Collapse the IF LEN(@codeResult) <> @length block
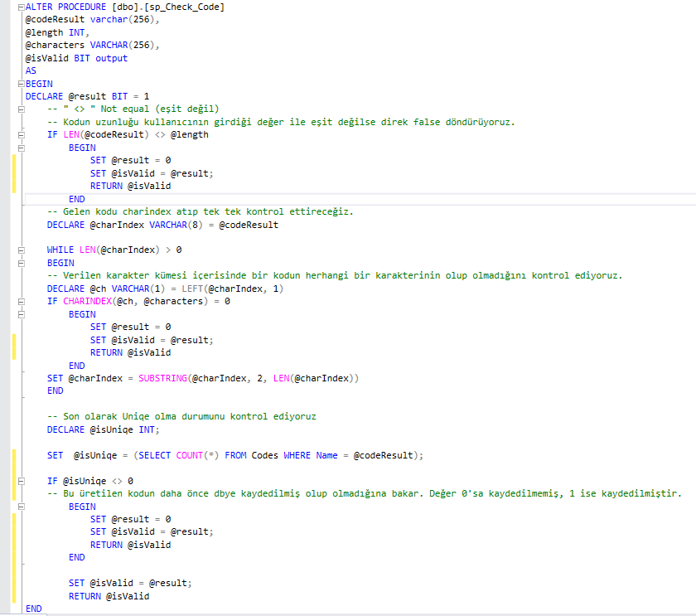The height and width of the screenshot is (616, 696). point(21,135)
